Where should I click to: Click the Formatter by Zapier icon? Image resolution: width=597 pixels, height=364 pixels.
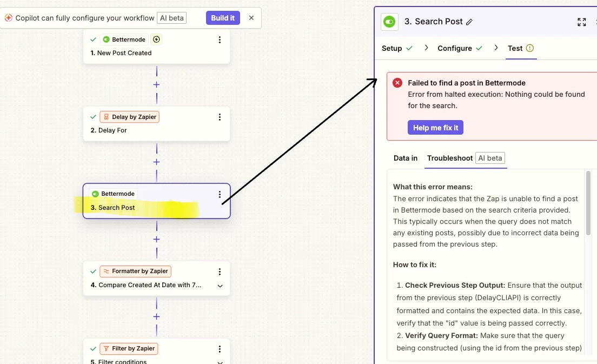point(106,271)
